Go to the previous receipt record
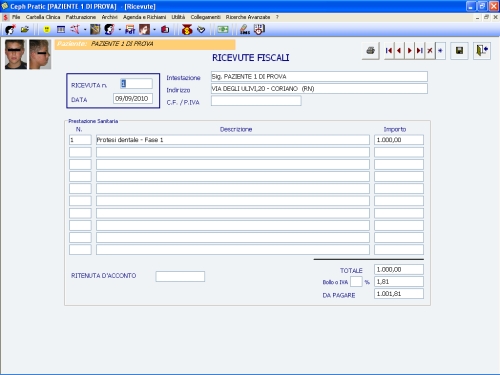Viewport: 500px width, 375px height. [399, 51]
